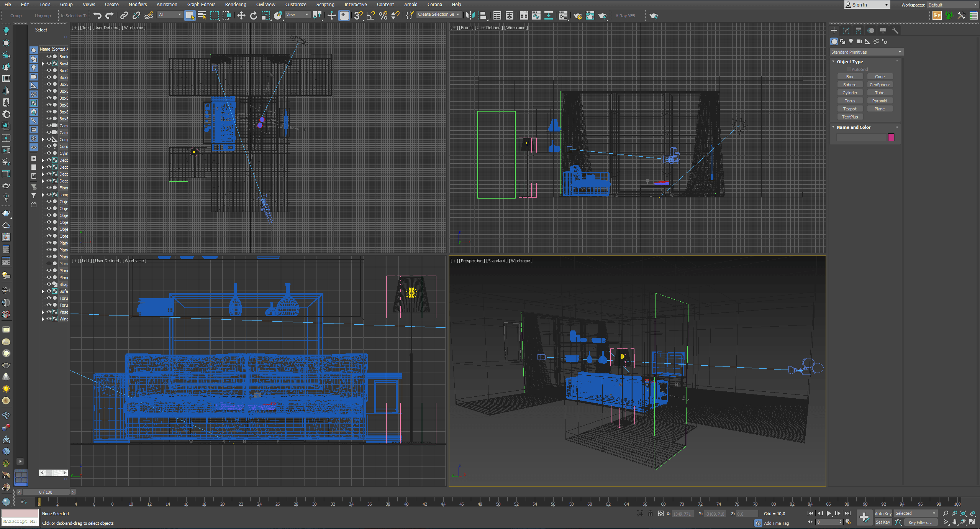This screenshot has height=529, width=980.
Task: Activate the Select and Scale tool
Action: [x=266, y=15]
